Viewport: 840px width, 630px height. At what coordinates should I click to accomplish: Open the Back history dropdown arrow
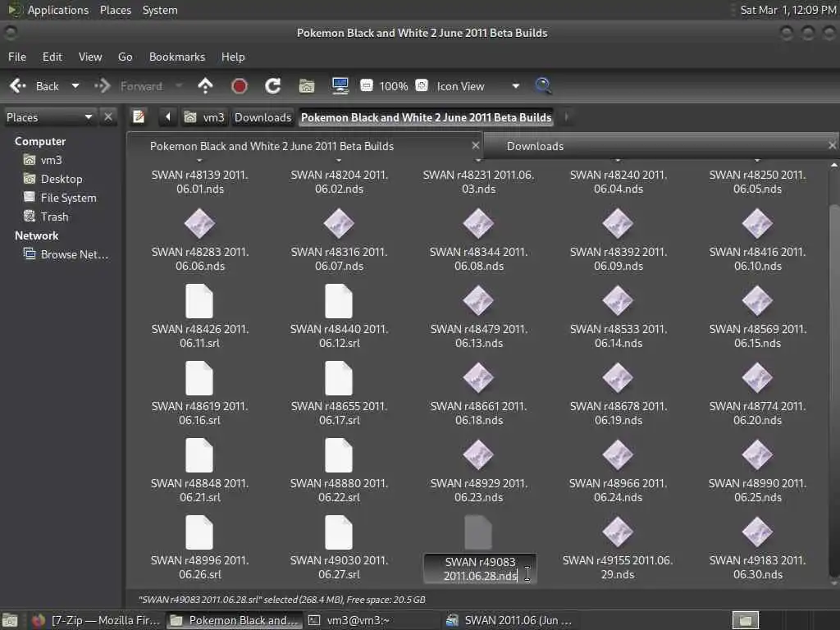(x=75, y=86)
